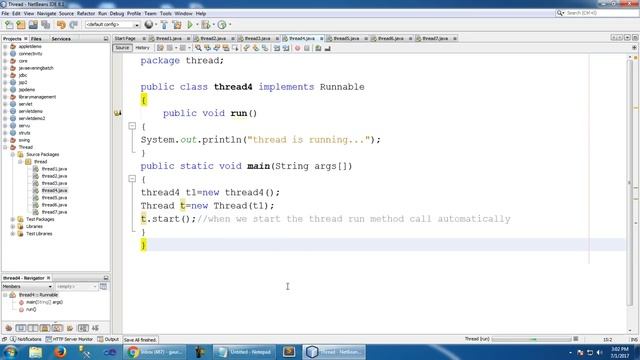The height and width of the screenshot is (360, 640).
Task: Expand the Test Packages tree node
Action: tap(13, 219)
